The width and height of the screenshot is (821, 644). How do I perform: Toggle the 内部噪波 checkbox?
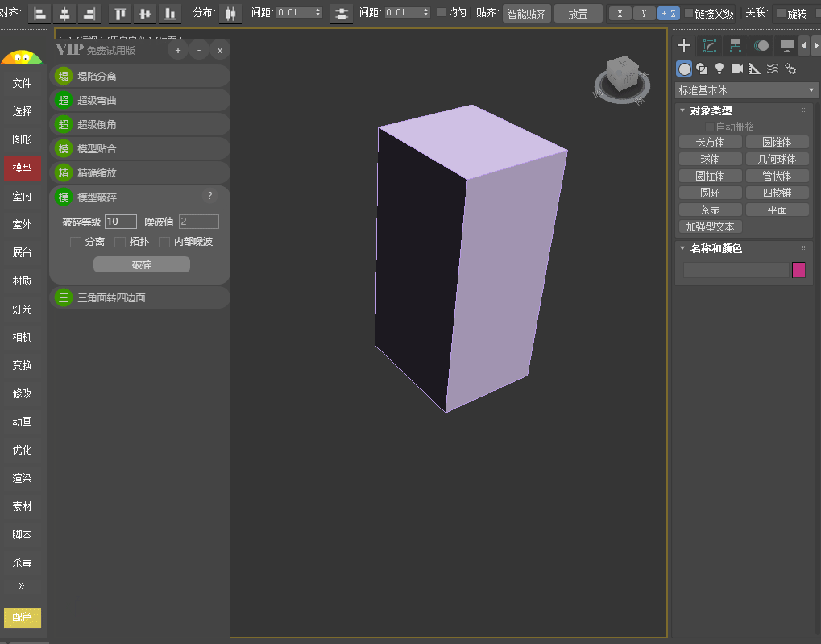[x=164, y=242]
